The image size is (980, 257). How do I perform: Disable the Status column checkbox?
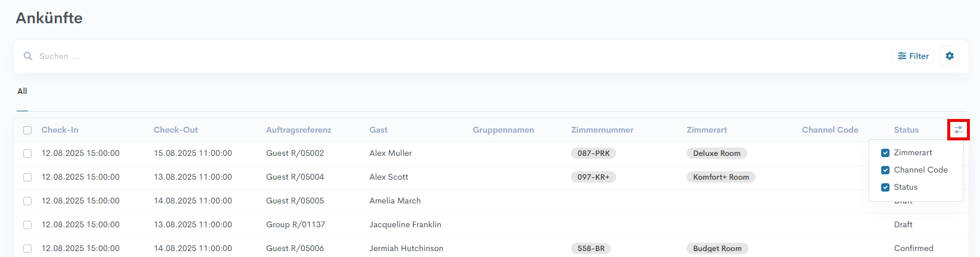tap(885, 187)
